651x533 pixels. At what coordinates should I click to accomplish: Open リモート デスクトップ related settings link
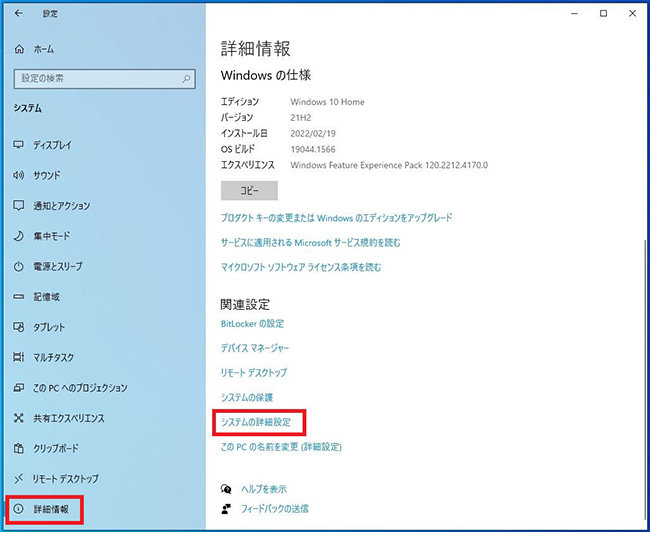(254, 372)
